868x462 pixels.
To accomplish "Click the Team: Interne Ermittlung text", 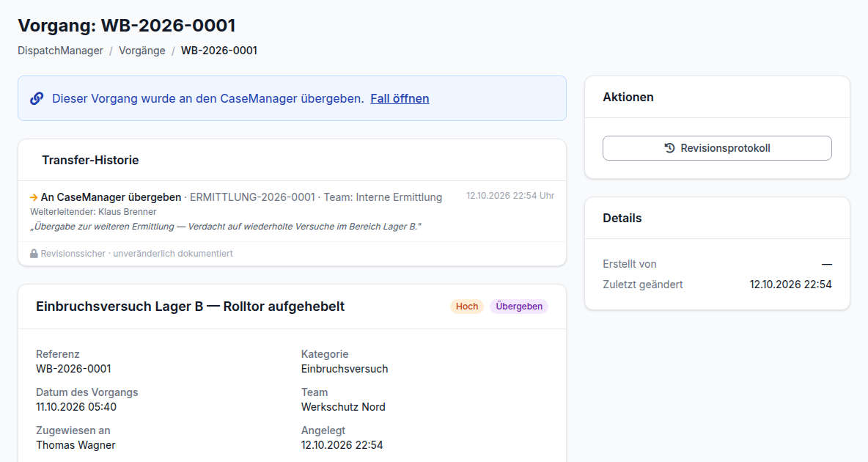I will pos(383,197).
